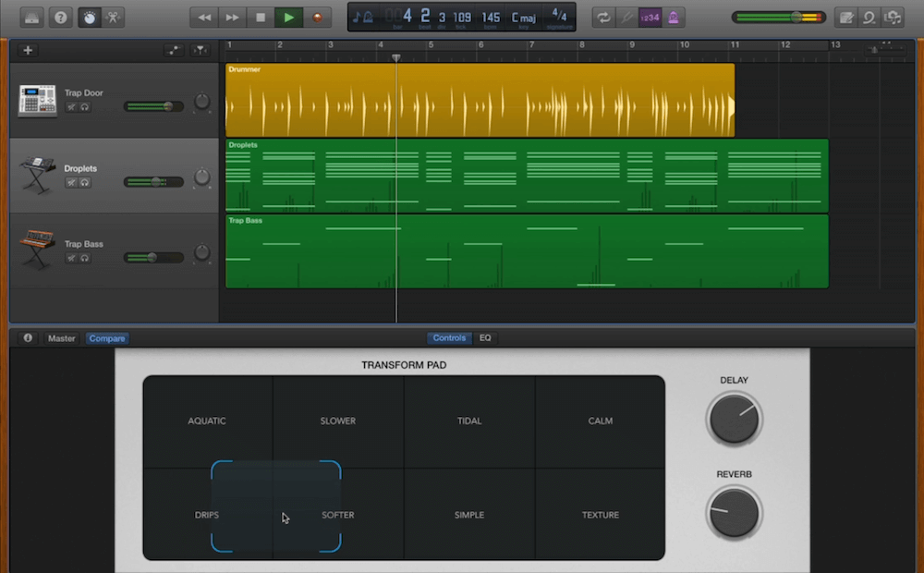
Task: Select the yellow Drummer region
Action: pyautogui.click(x=480, y=100)
